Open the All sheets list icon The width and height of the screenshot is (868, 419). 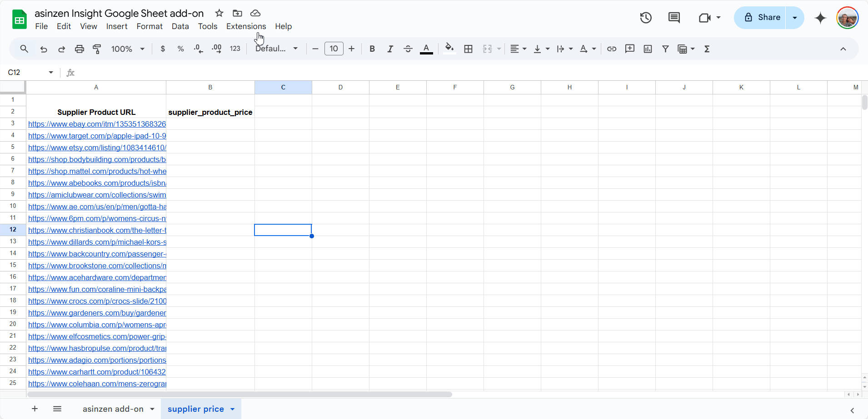pyautogui.click(x=57, y=409)
